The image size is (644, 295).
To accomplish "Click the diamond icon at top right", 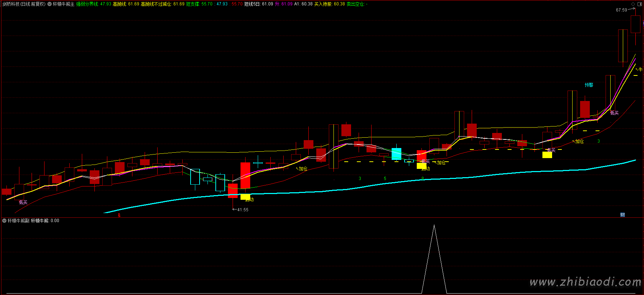I will coord(633,4).
